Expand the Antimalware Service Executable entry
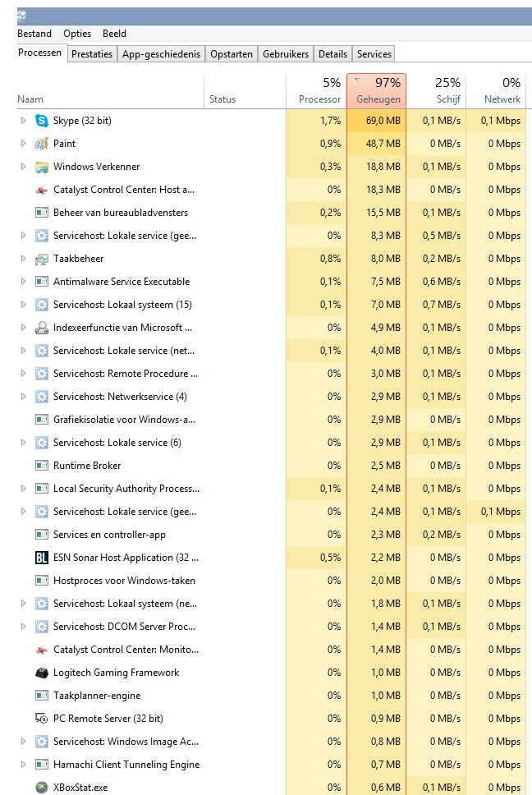 point(23,282)
